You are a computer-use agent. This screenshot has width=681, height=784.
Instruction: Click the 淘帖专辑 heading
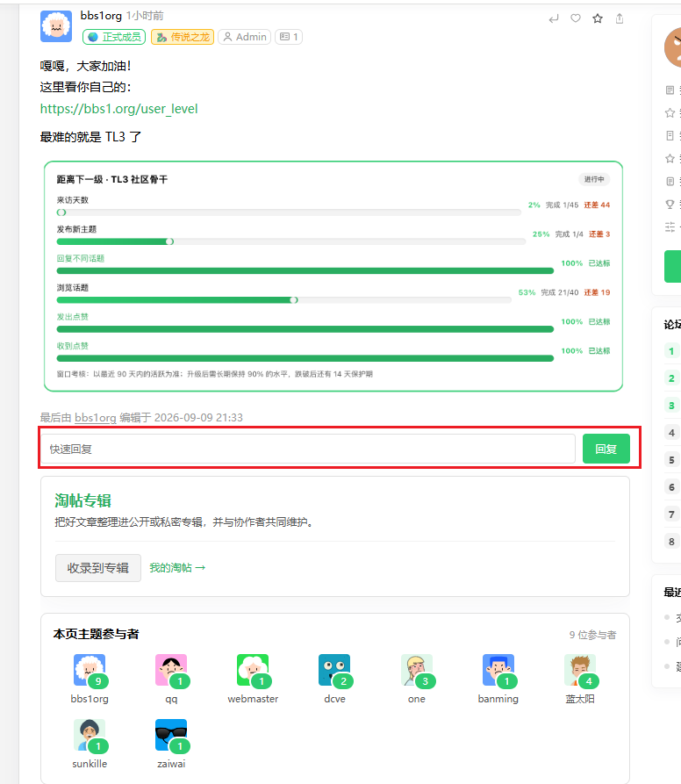click(x=83, y=500)
